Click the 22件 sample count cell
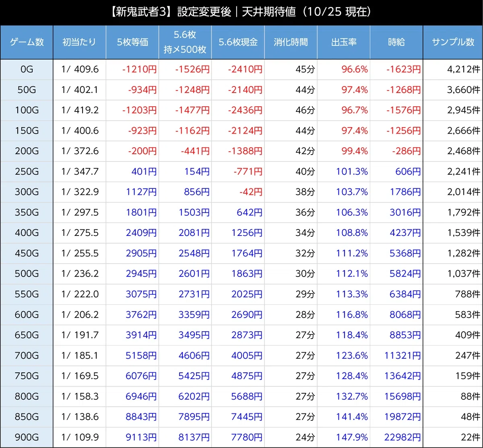The width and height of the screenshot is (483, 448). (453, 438)
